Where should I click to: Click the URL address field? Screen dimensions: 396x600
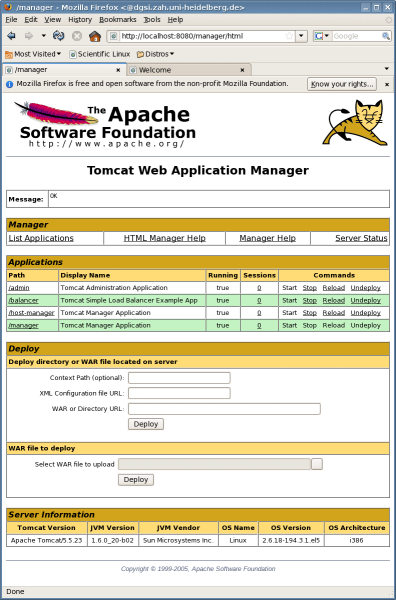(202, 36)
